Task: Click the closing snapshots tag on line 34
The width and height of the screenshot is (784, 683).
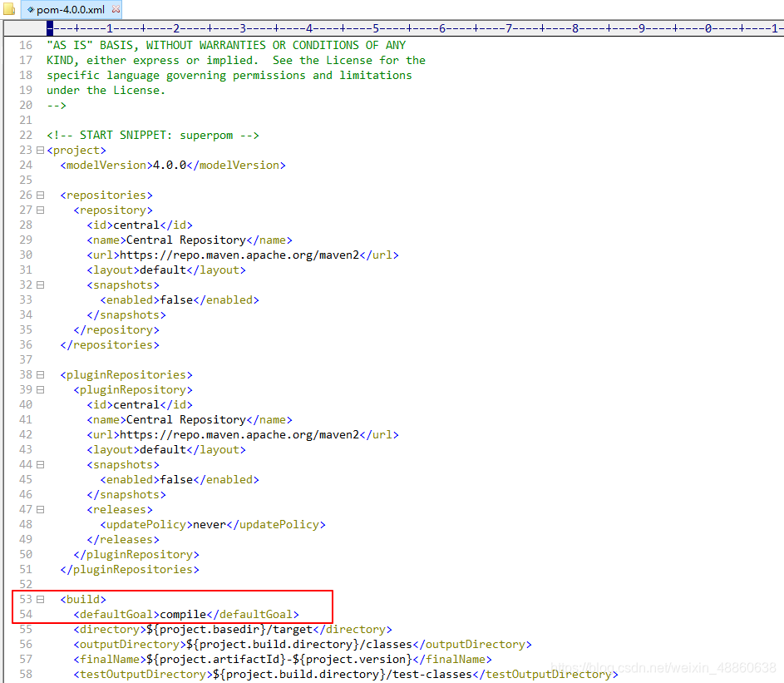Action: coord(126,315)
